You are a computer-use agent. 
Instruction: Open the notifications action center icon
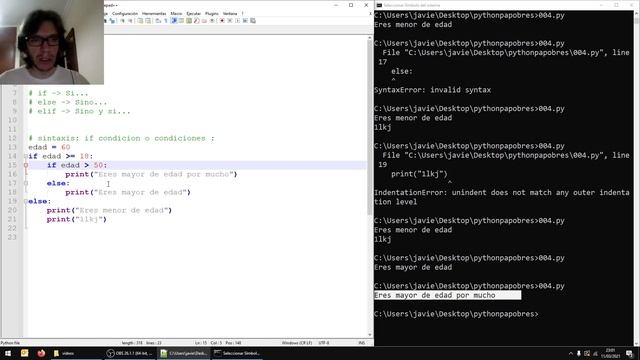pyautogui.click(x=629, y=353)
